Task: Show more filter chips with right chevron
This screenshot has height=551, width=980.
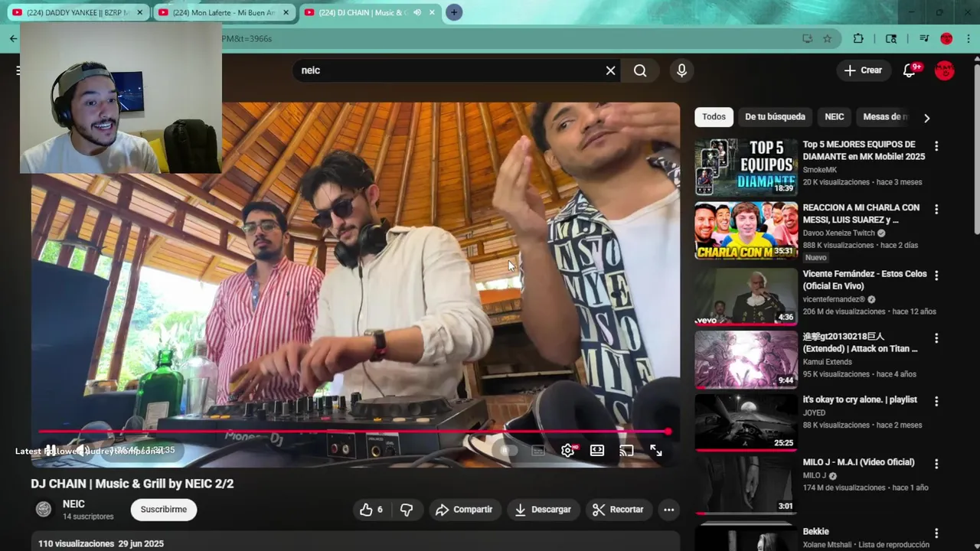Action: 926,118
